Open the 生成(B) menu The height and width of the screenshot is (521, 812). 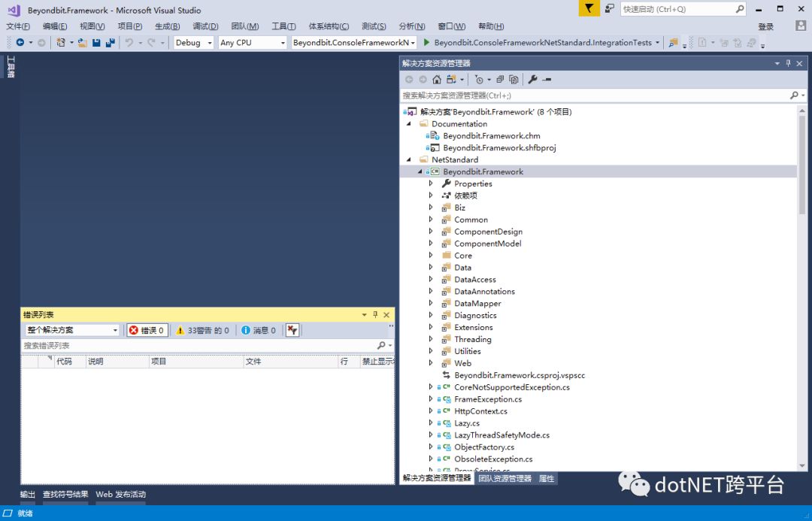coord(167,26)
